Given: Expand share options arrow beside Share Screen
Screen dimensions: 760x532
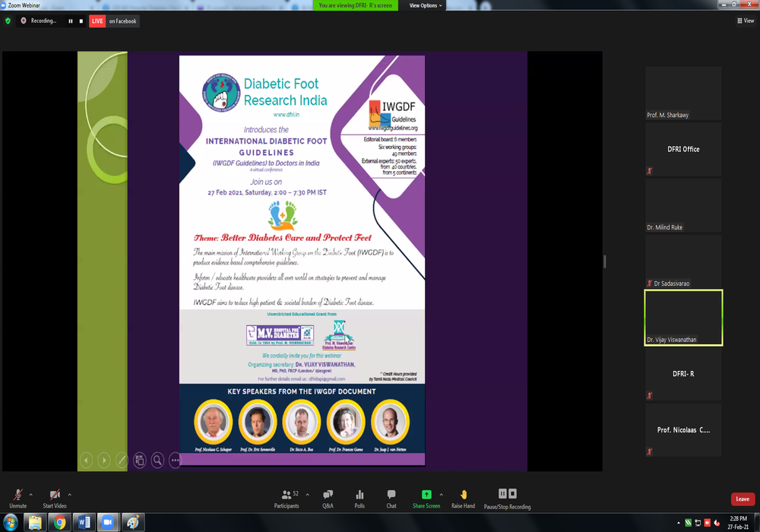Looking at the screenshot, I should point(441,494).
